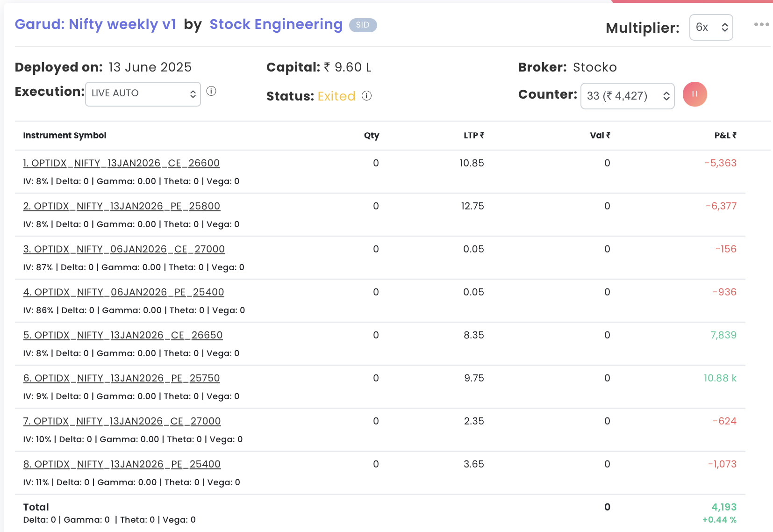Image resolution: width=773 pixels, height=532 pixels.
Task: Open the 13JAN2026 CE 26650 instrument
Action: pyautogui.click(x=123, y=335)
